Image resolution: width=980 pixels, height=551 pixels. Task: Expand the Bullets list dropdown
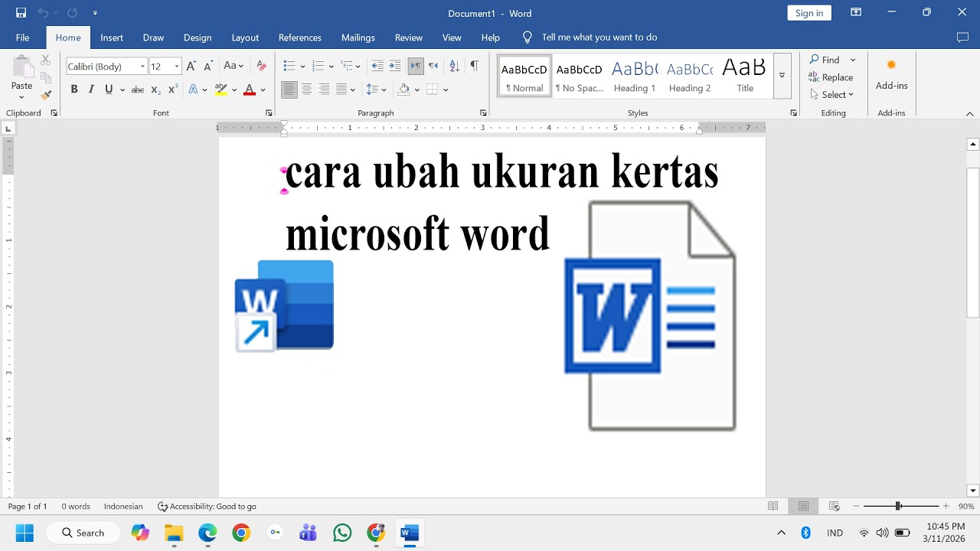tap(302, 67)
